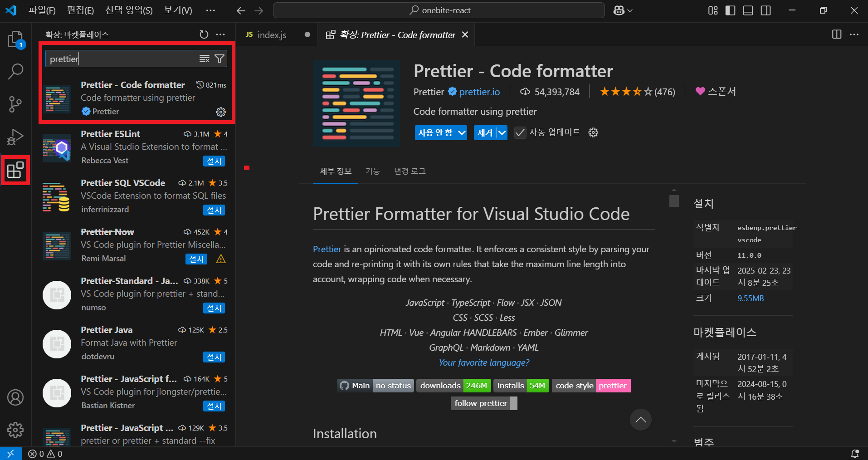Select Prettier Now extension in list
Screen dimensions: 868x460
click(134, 245)
